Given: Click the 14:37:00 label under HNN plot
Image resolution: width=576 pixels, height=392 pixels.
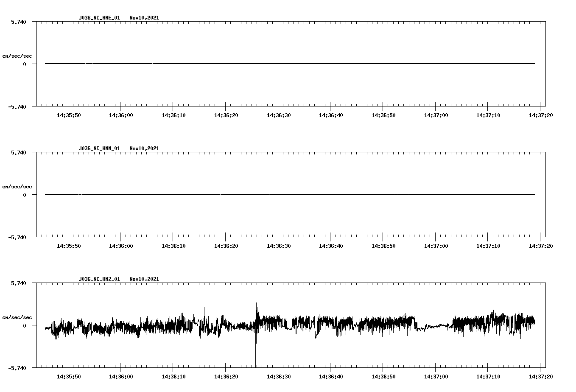Looking at the screenshot, I should (436, 246).
